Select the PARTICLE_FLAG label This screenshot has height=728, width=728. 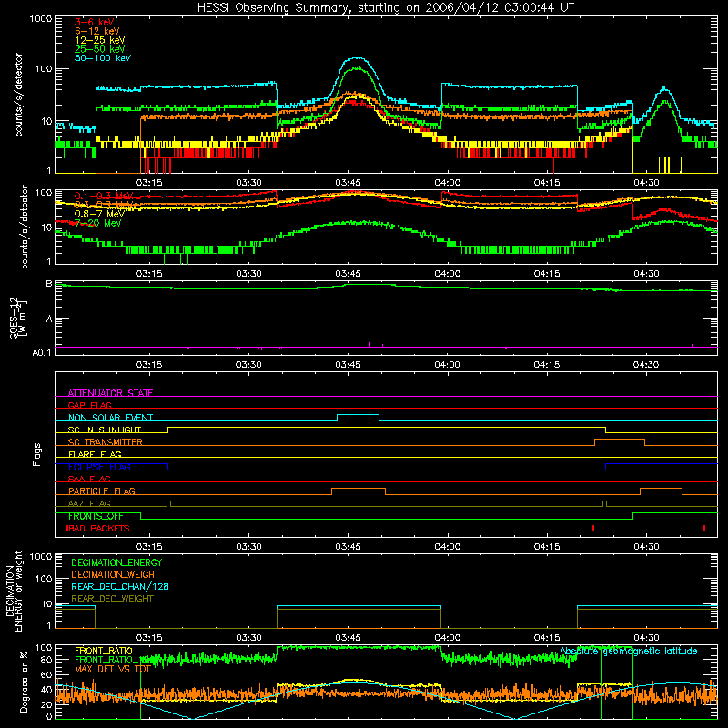pyautogui.click(x=102, y=491)
